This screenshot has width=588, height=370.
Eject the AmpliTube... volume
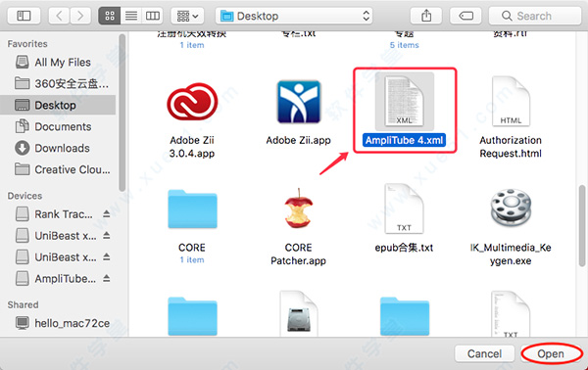pyautogui.click(x=107, y=279)
